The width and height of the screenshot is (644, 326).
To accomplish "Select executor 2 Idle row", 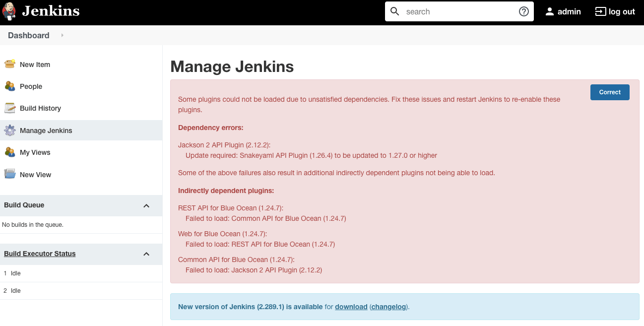I will pyautogui.click(x=81, y=291).
